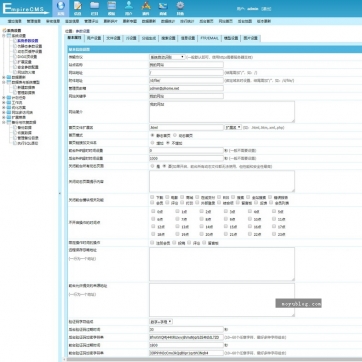Click page icon beside 备份数据
Image resolution: width=362 pixels, height=362 pixels.
(15, 128)
